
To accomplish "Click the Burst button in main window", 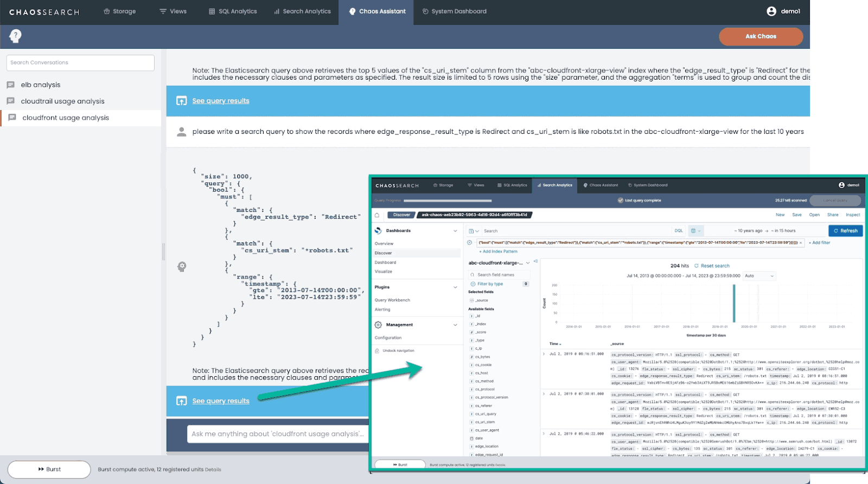I will point(49,469).
